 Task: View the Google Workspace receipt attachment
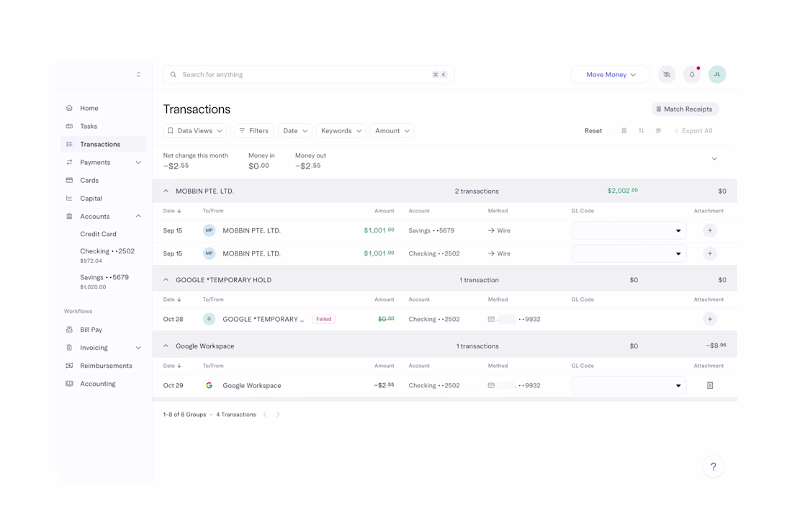tap(710, 386)
